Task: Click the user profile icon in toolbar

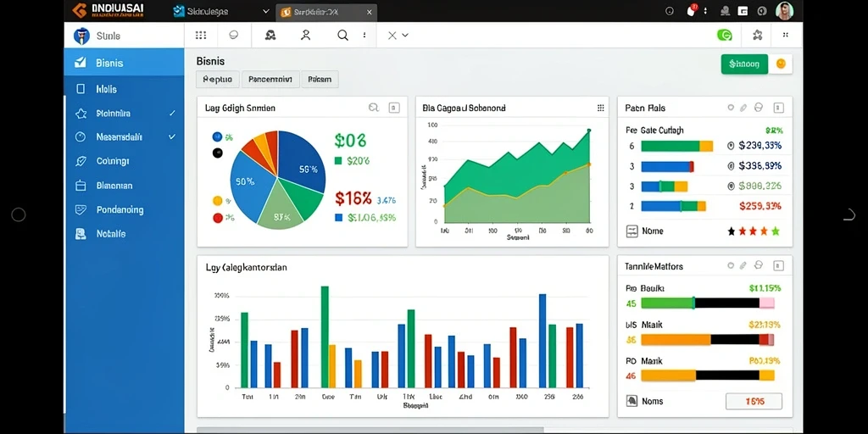Action: (305, 36)
